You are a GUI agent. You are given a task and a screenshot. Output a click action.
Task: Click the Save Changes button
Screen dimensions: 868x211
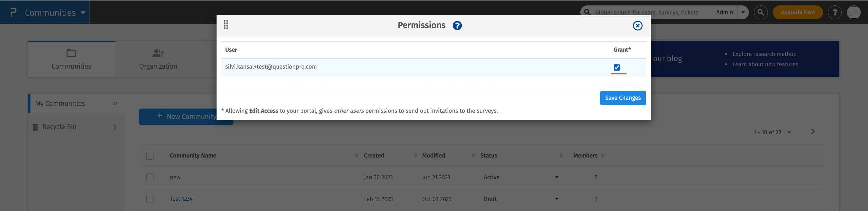[x=622, y=98]
